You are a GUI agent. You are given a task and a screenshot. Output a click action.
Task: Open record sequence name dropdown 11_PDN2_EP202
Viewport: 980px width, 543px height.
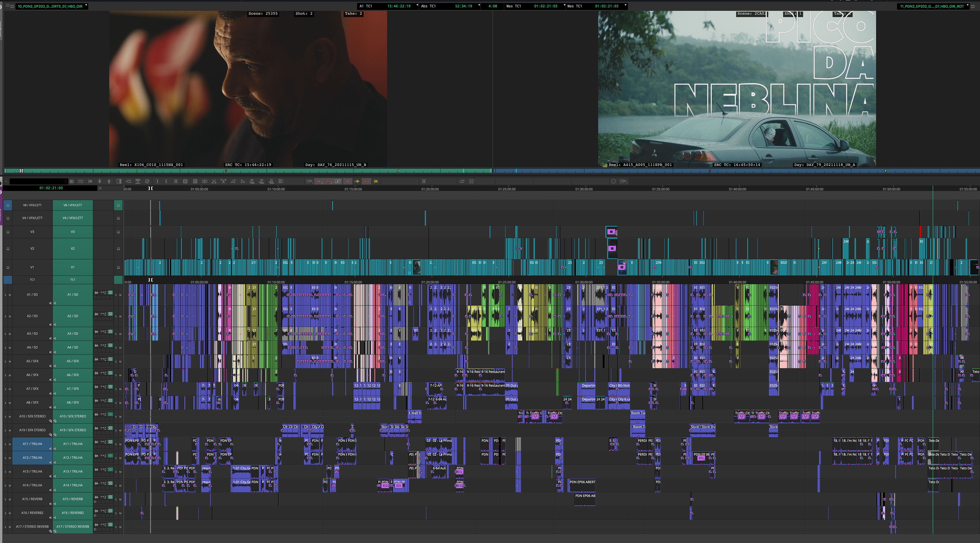tap(967, 5)
